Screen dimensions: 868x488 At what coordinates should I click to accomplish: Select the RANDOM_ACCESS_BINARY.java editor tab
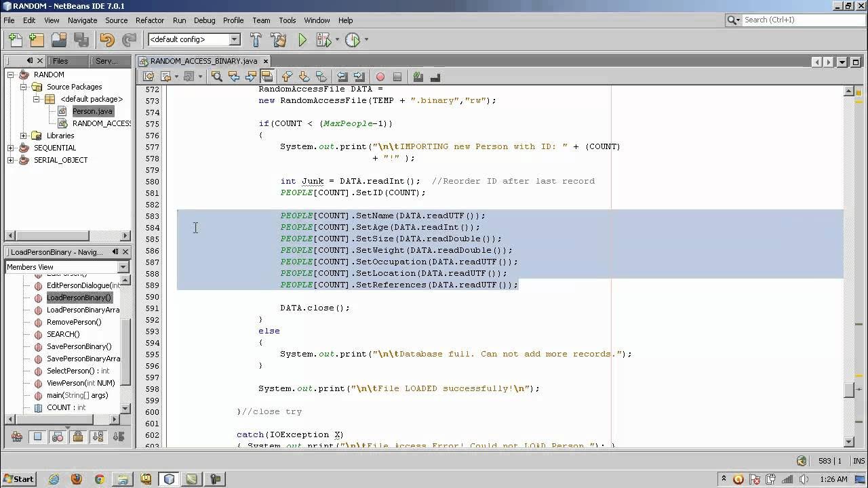point(203,61)
